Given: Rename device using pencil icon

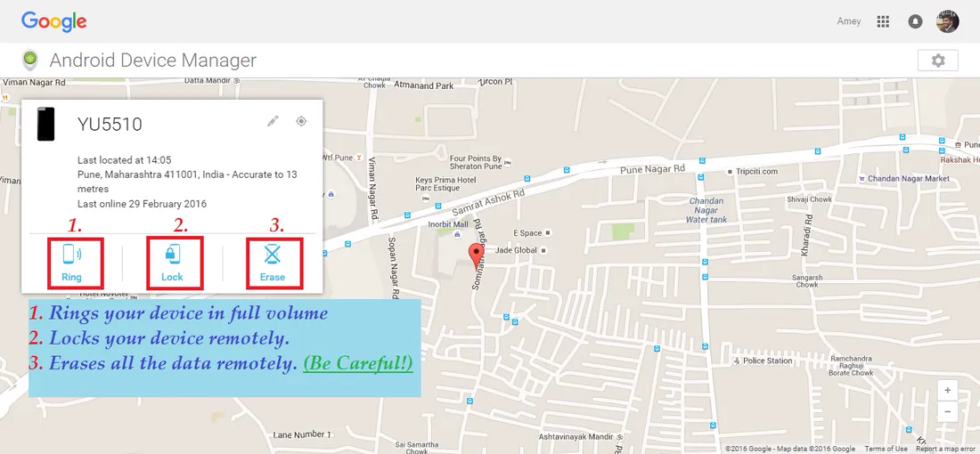Looking at the screenshot, I should [x=273, y=121].
